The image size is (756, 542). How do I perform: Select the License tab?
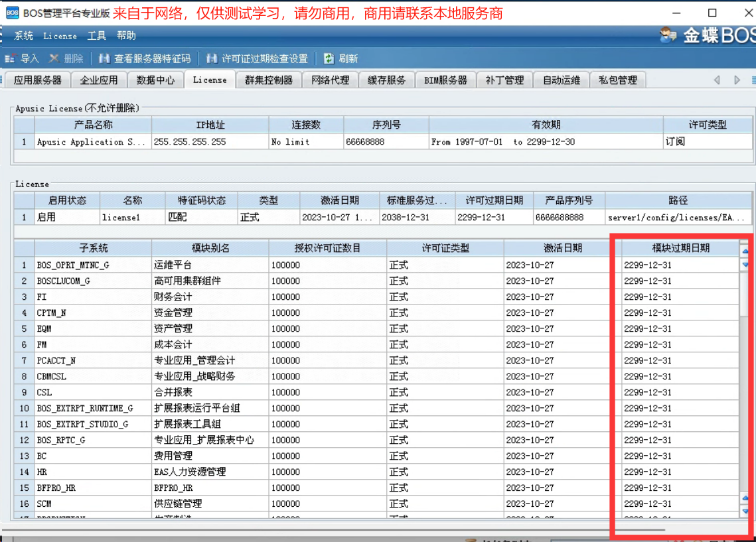click(x=210, y=80)
